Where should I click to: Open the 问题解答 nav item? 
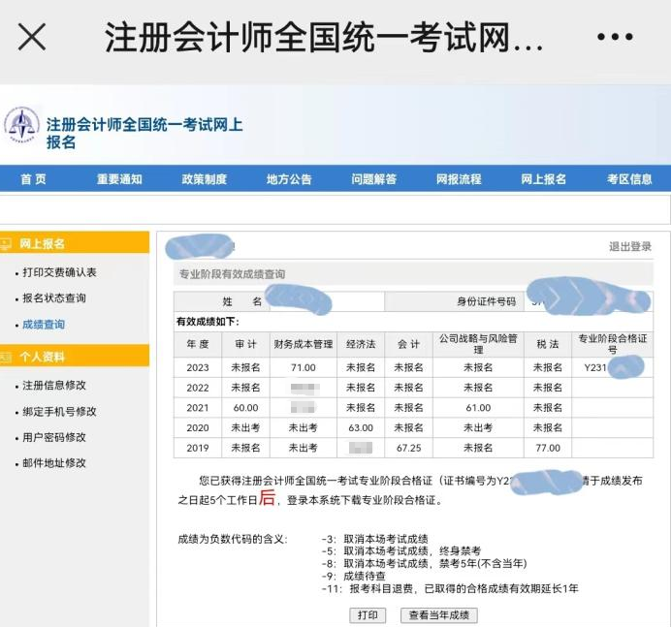[x=373, y=179]
